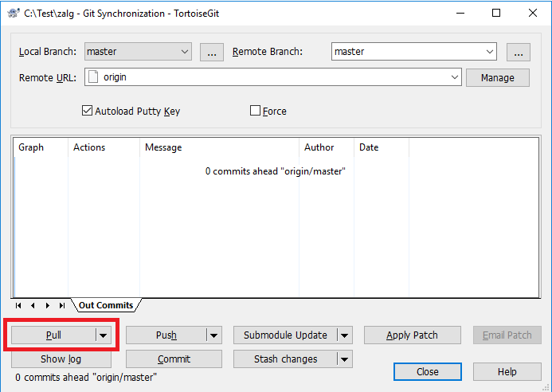Expand the Local Branch dropdown

click(x=185, y=52)
